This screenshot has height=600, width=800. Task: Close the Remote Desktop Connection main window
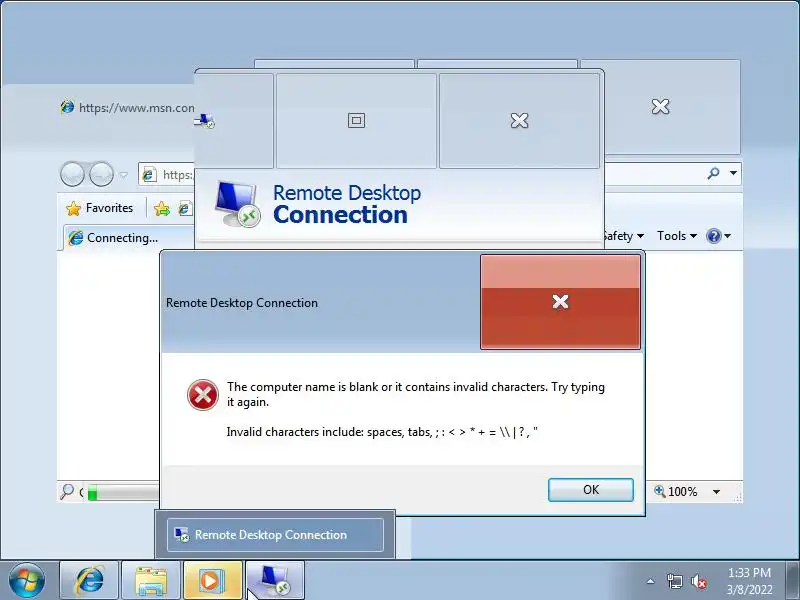point(519,120)
